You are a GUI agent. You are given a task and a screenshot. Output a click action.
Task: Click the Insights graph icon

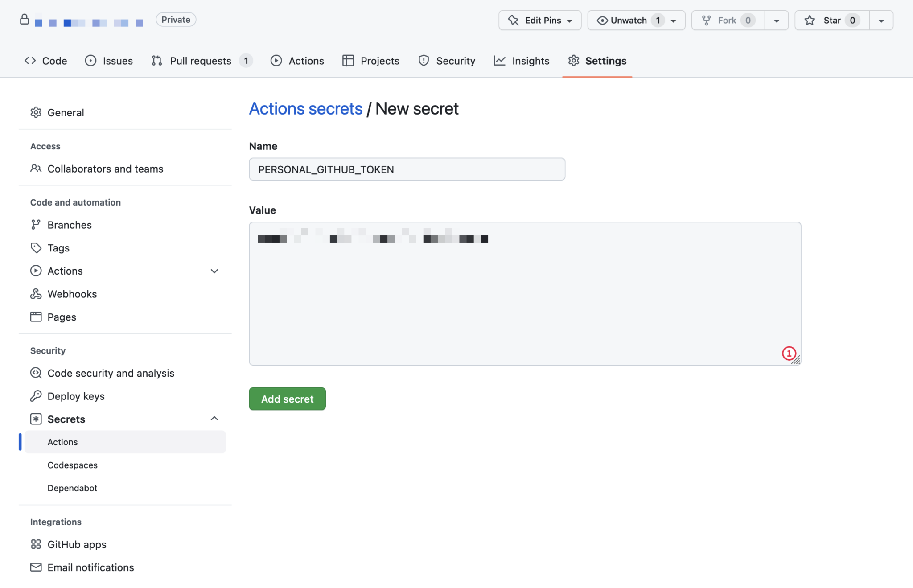500,61
